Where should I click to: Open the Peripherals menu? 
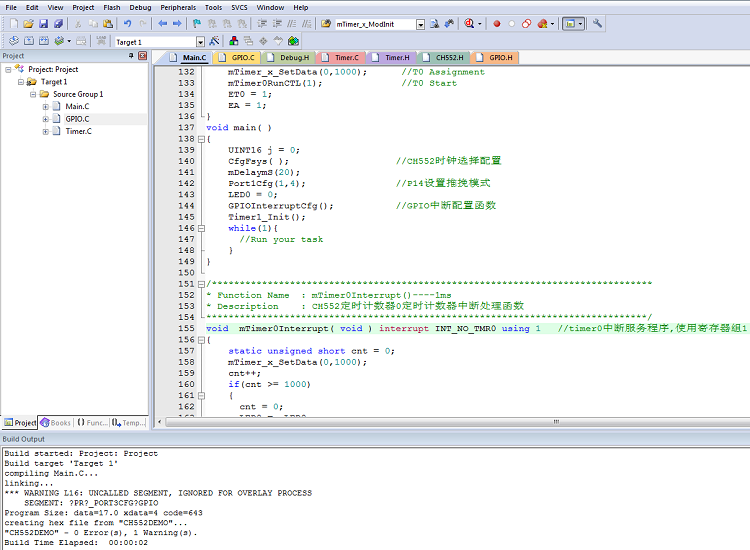[178, 8]
